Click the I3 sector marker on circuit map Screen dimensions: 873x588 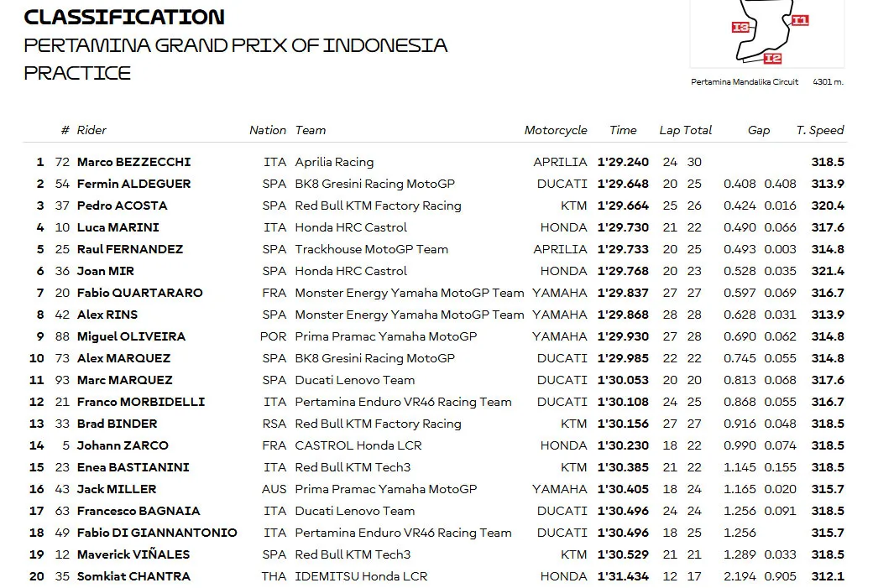(740, 27)
